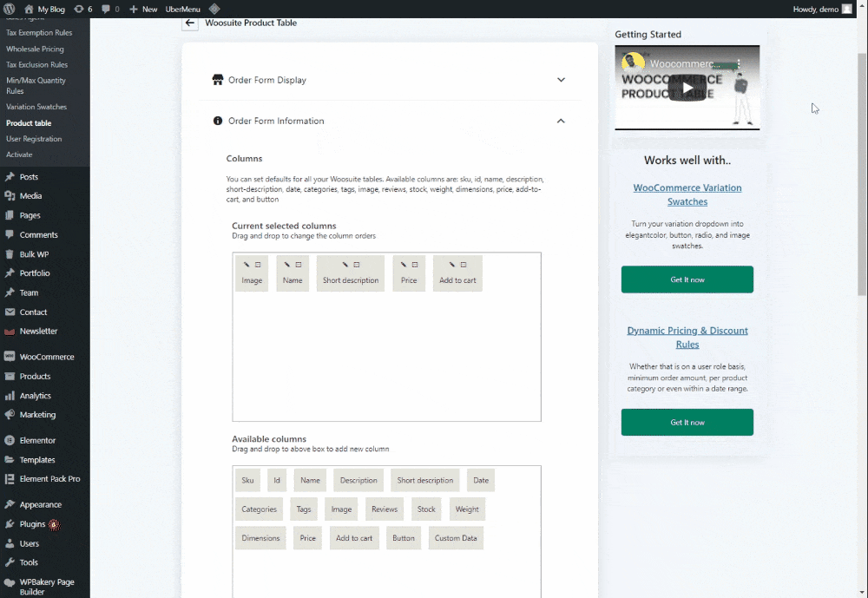868x598 pixels.
Task: Click the remove icon on Name column
Action: 299,265
